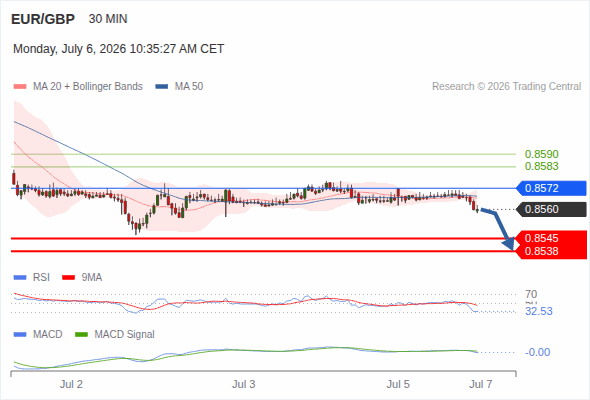Click the 30 MIN timeframe label
590x400 pixels.
coord(108,19)
